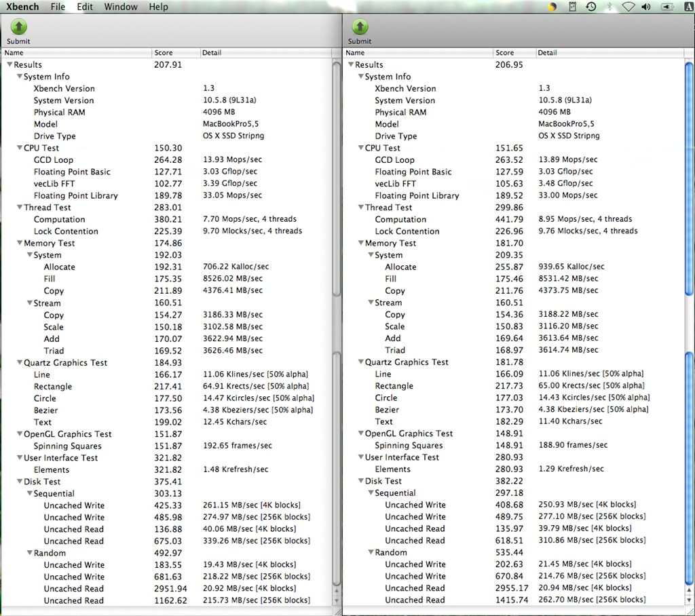Click '339.26 MB/sec [256K blocks]' in left window

[257, 541]
